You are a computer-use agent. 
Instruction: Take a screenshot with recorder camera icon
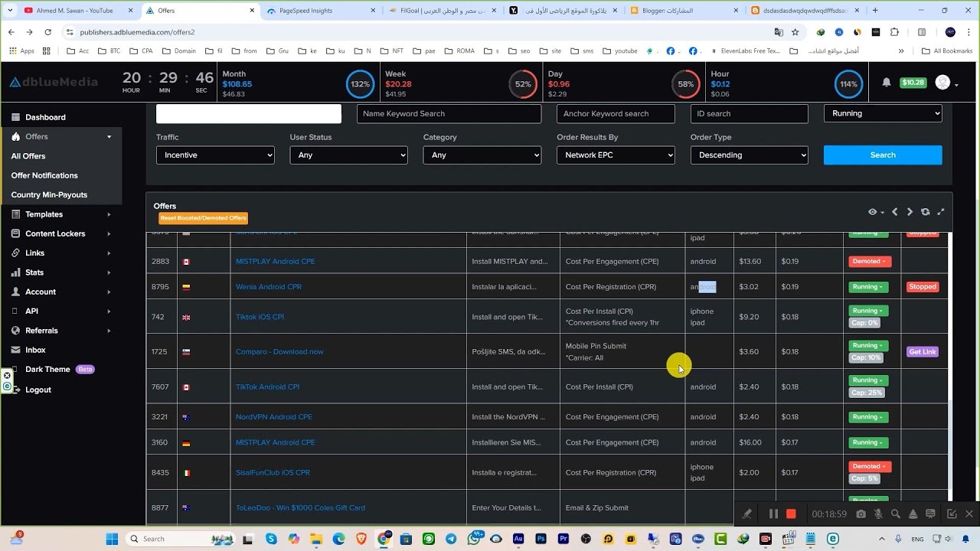(x=861, y=514)
